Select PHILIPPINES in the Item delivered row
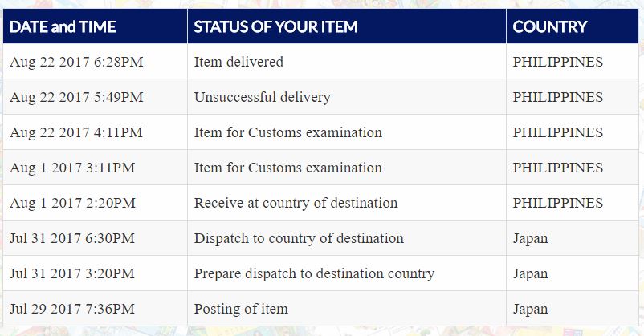The image size is (644, 336). [557, 62]
